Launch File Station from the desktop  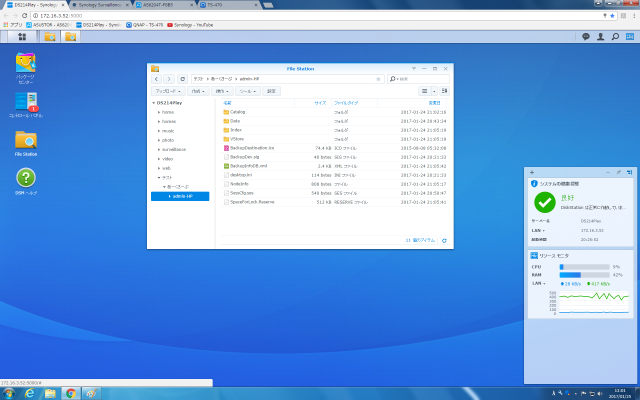tap(25, 140)
